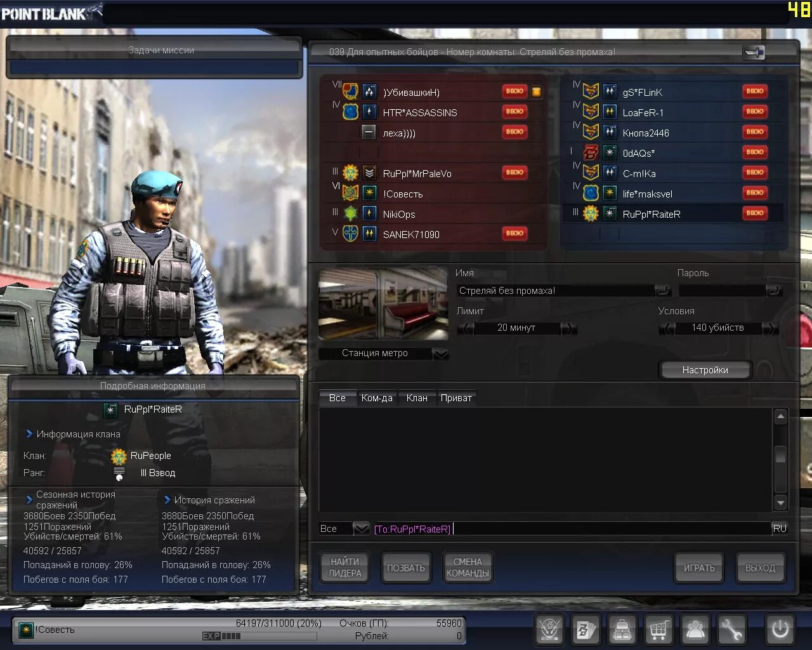Click green clan emblem beside NikiOps
The height and width of the screenshot is (650, 812).
tap(350, 214)
